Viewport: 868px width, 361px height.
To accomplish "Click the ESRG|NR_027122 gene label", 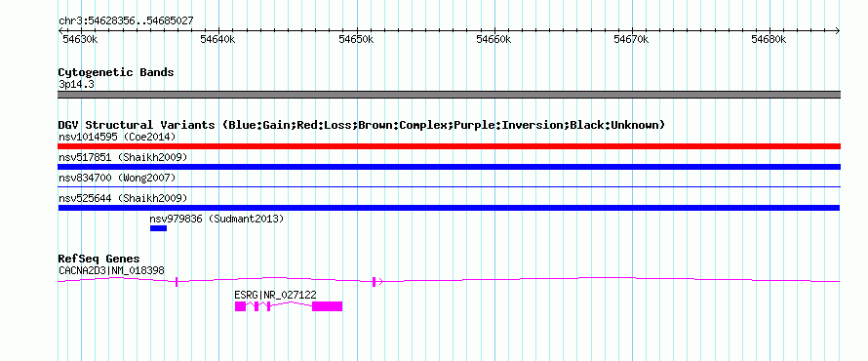I will click(276, 295).
